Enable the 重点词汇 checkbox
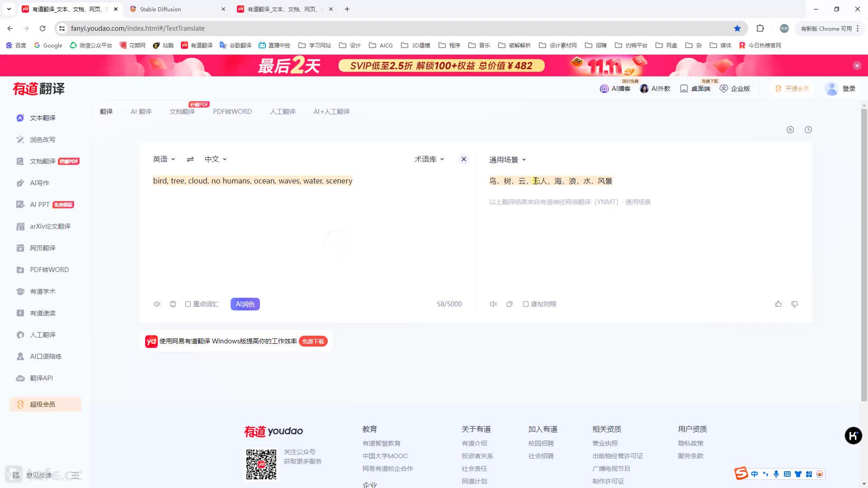This screenshot has height=488, width=868. coord(188,304)
